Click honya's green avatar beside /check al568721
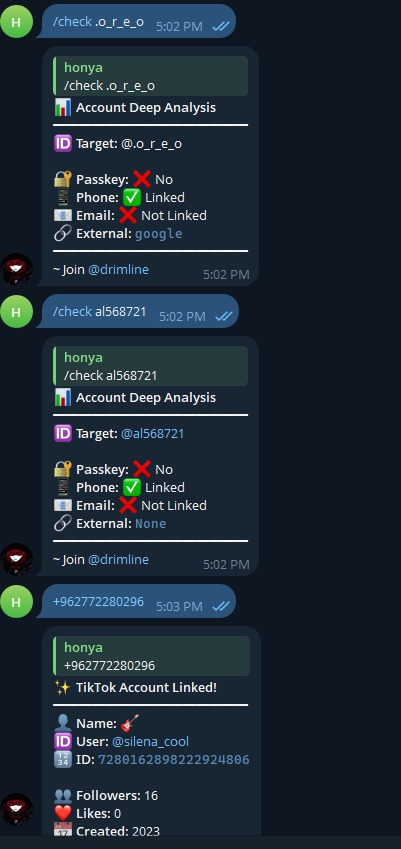Screen dimensions: 401x849 tap(17, 311)
